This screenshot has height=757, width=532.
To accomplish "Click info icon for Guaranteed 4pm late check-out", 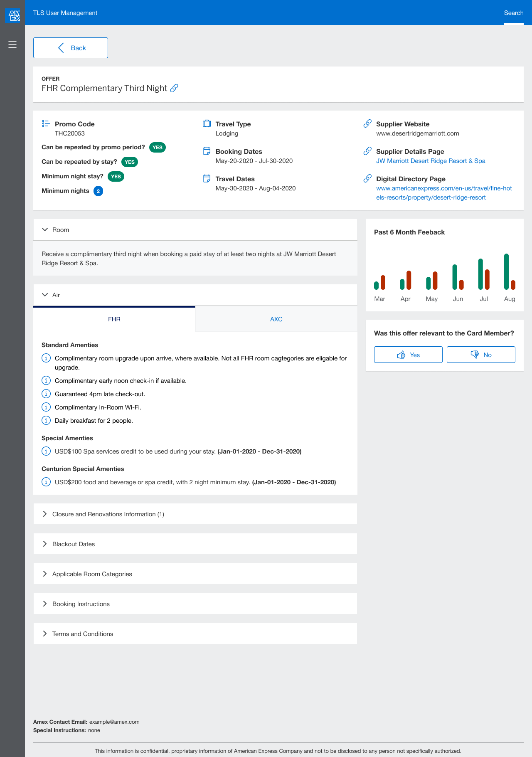I will pyautogui.click(x=46, y=394).
